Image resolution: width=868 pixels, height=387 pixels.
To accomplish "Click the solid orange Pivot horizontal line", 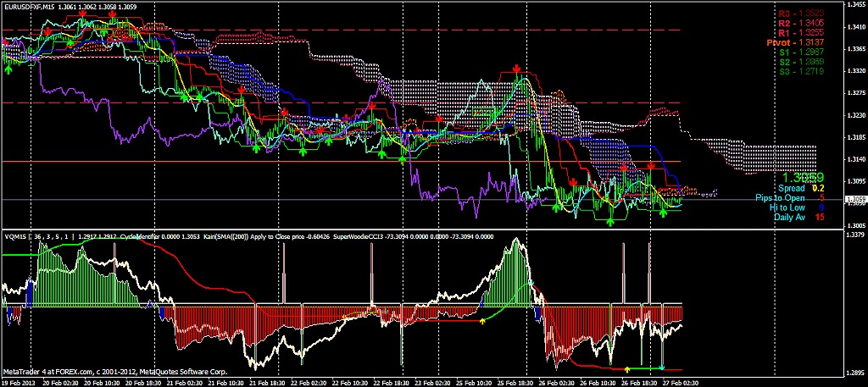I will (341, 162).
